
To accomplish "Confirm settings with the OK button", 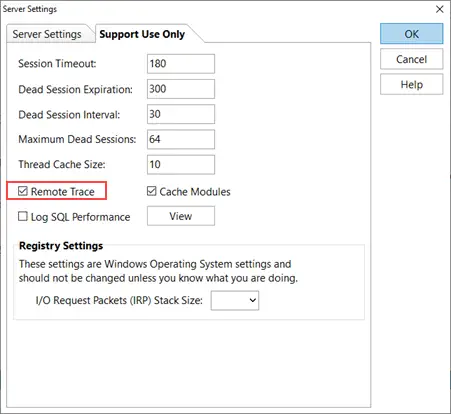I will click(x=412, y=34).
